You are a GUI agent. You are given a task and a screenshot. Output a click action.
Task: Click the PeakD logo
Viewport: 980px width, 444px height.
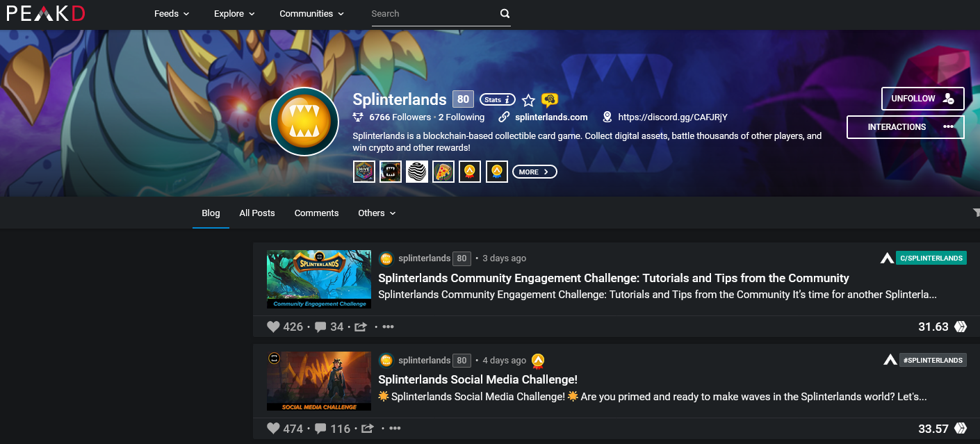(x=46, y=13)
